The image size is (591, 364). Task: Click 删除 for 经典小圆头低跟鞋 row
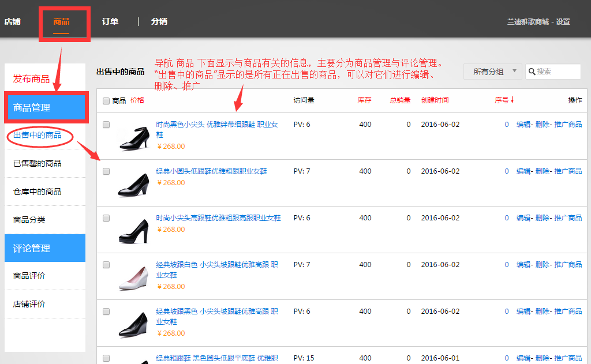point(542,171)
